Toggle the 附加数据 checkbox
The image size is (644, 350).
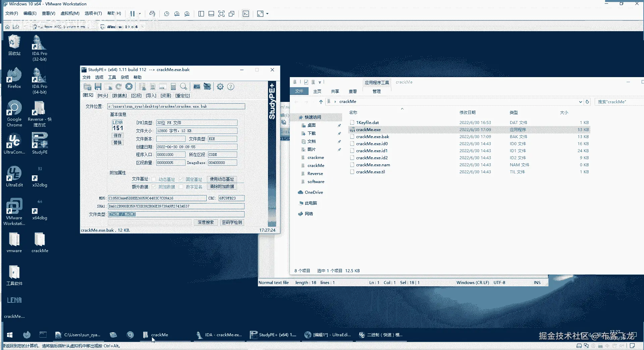(154, 187)
